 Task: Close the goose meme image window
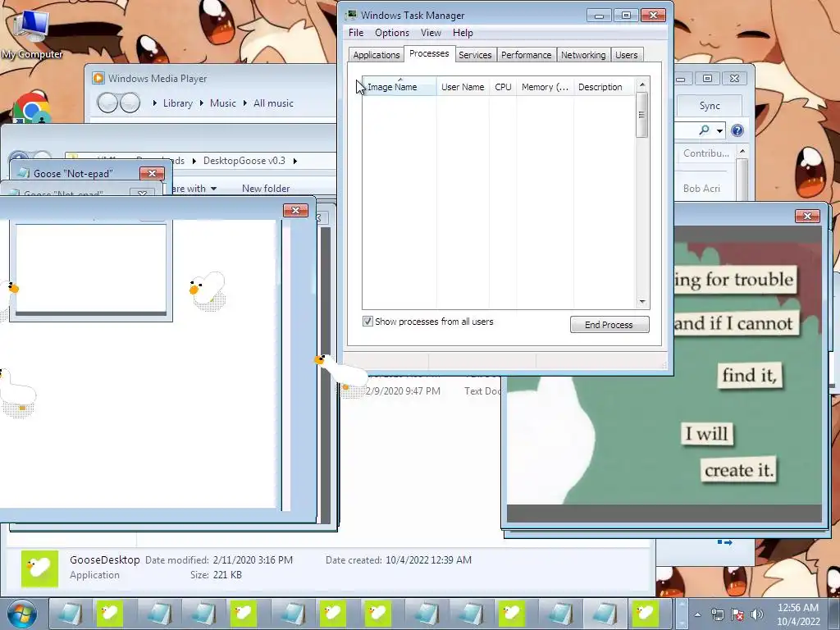[x=807, y=216]
